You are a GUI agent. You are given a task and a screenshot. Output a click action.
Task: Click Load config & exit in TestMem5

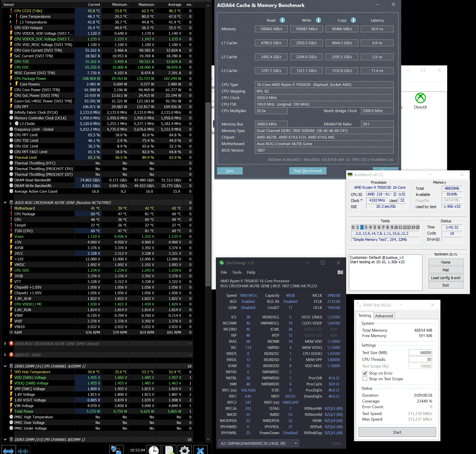tap(446, 278)
